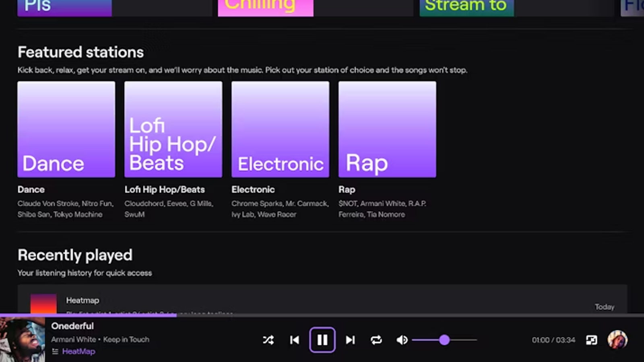The height and width of the screenshot is (362, 644).
Task: Toggle shuffle off after enabling
Action: 268,340
